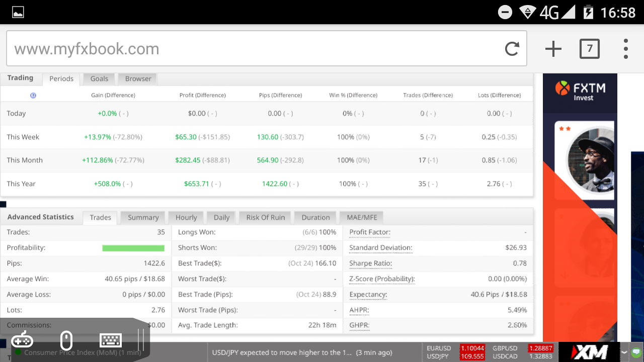Click the Z-Score (Probability) label

click(382, 279)
